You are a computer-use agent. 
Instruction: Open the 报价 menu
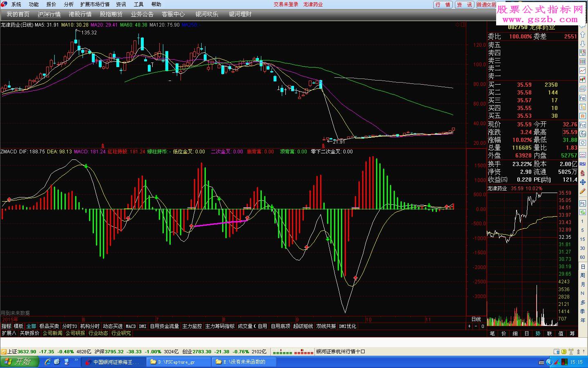pyautogui.click(x=51, y=4)
